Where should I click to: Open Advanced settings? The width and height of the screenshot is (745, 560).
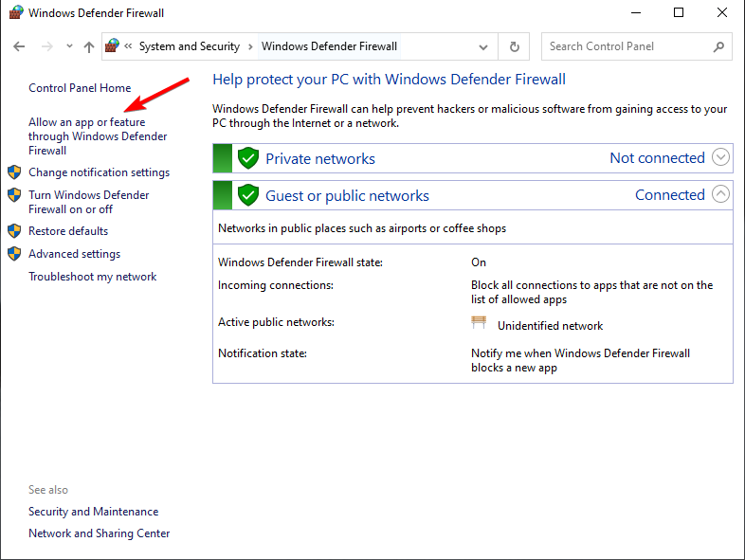(75, 254)
